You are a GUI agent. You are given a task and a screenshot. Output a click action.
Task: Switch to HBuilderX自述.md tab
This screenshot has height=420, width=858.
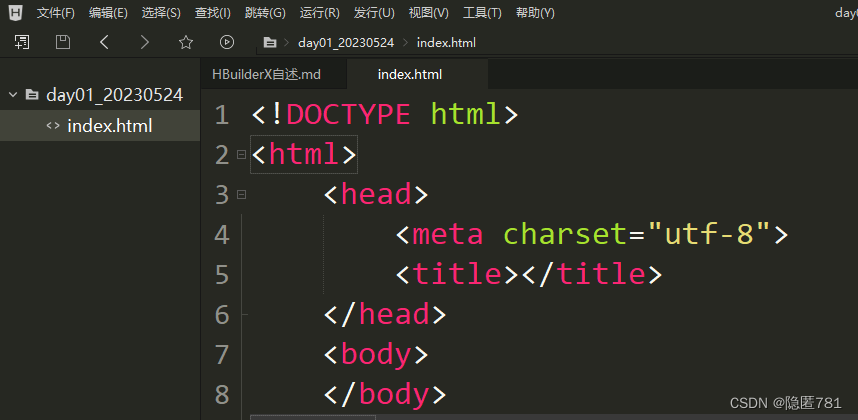266,74
